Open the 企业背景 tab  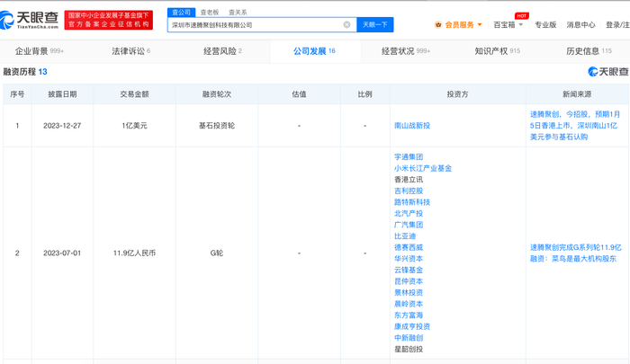coord(40,51)
